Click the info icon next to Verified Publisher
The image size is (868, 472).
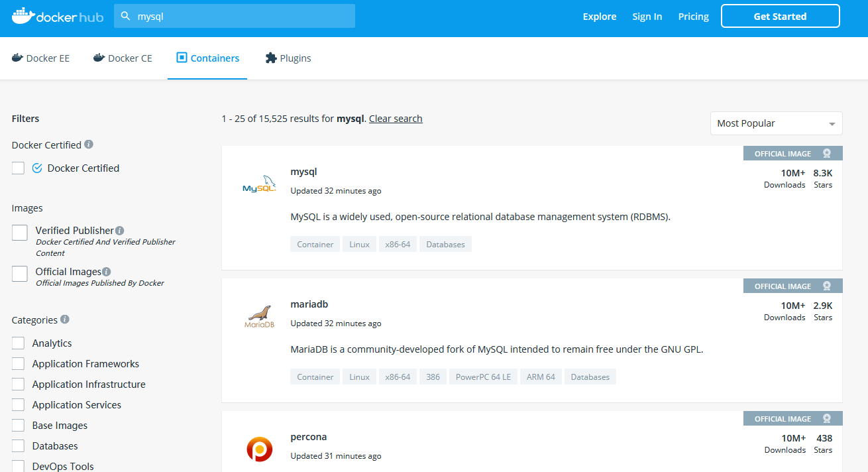pos(119,231)
